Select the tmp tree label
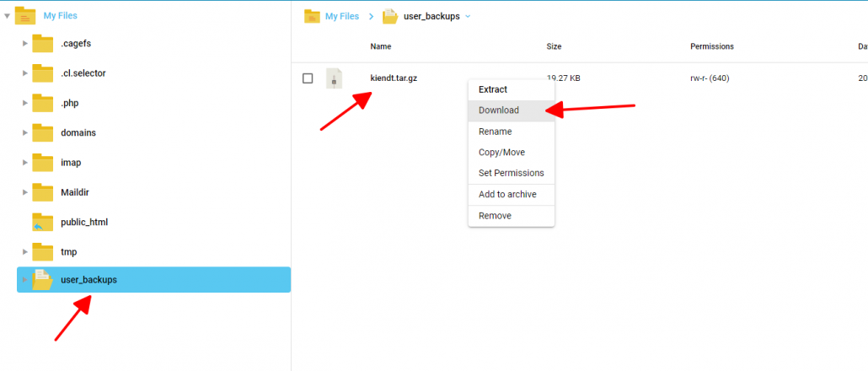 coord(68,252)
